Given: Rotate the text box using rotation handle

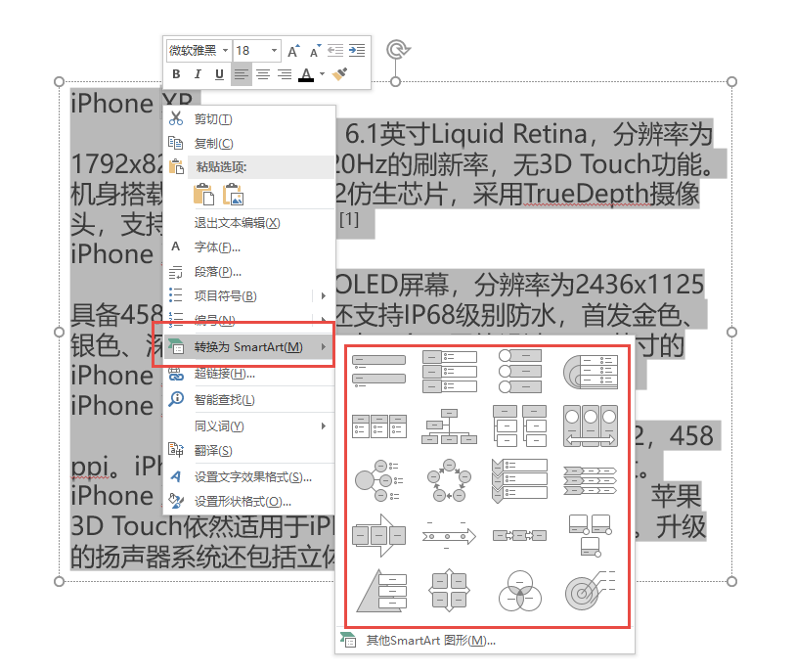Looking at the screenshot, I should pyautogui.click(x=395, y=50).
